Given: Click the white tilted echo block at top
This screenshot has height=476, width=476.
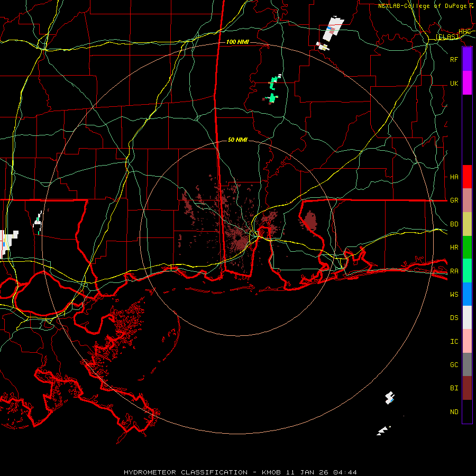Looking at the screenshot, I should (333, 29).
